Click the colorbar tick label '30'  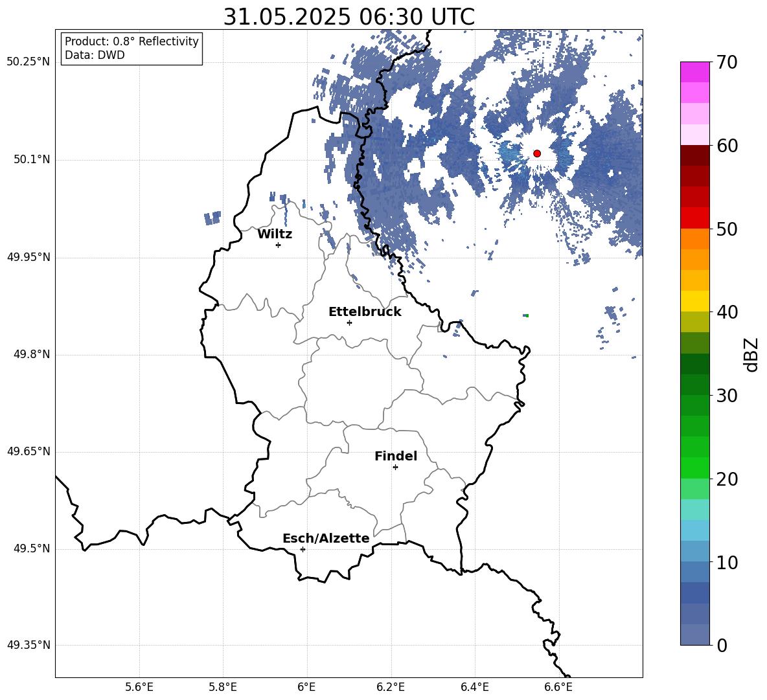pos(727,396)
